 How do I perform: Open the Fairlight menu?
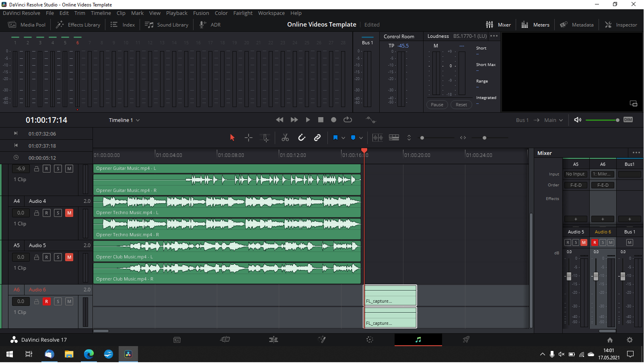pos(243,13)
